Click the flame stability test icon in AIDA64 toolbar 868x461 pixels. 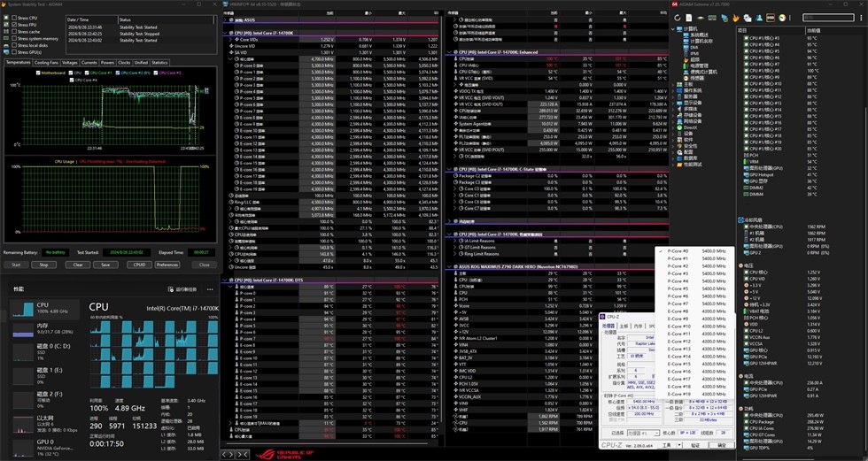tap(736, 18)
